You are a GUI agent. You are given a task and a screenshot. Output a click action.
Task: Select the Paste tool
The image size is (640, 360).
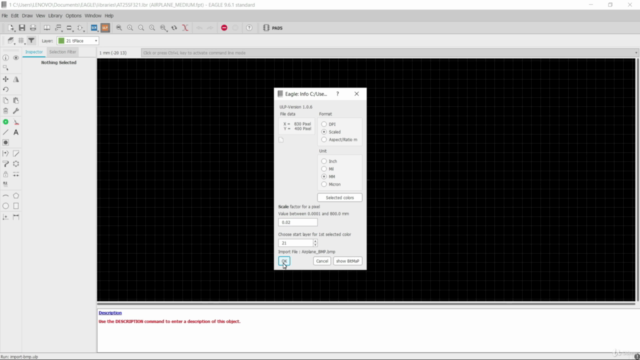pyautogui.click(x=16, y=100)
